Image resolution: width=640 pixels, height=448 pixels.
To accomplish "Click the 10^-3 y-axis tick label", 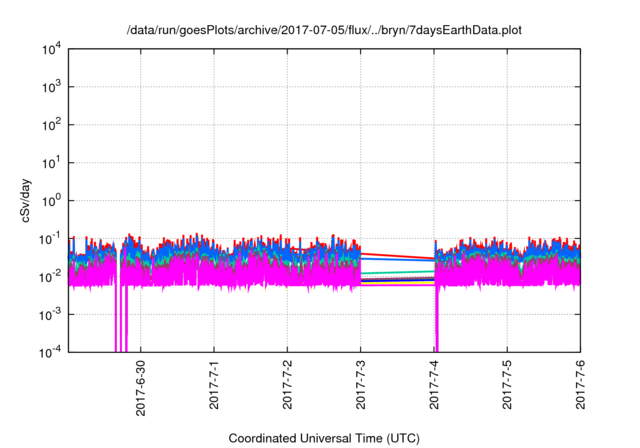I will (50, 314).
